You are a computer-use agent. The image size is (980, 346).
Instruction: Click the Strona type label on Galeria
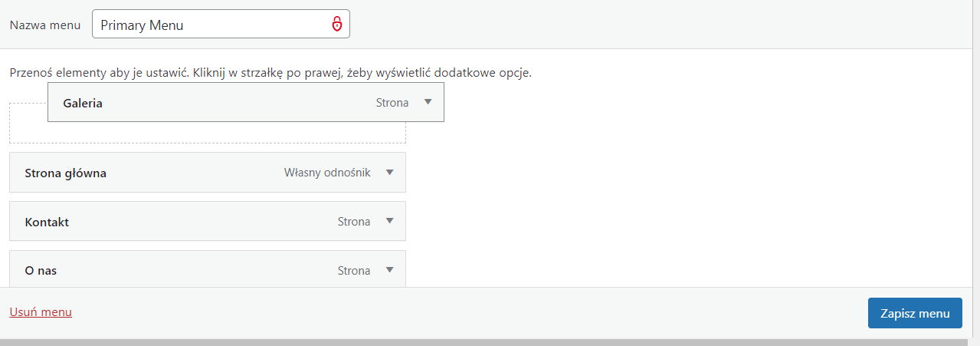pos(392,103)
